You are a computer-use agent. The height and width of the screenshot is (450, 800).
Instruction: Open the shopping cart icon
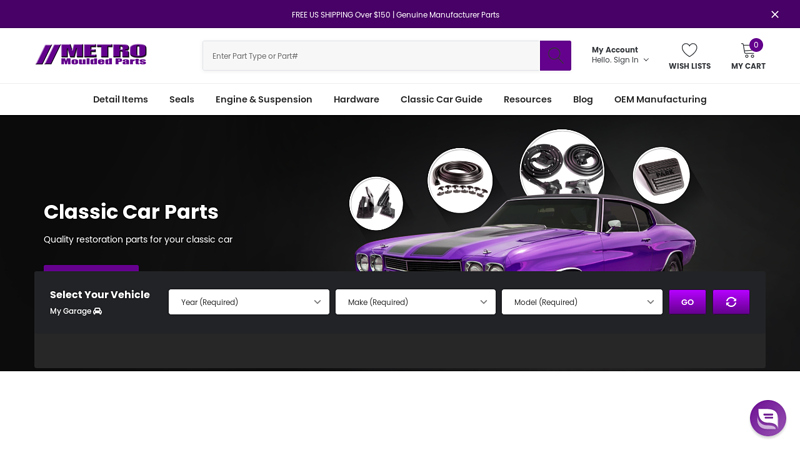tap(748, 50)
